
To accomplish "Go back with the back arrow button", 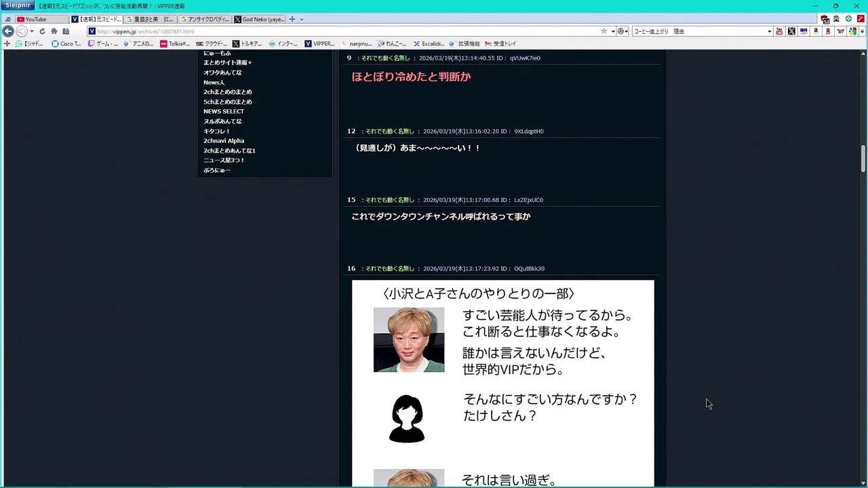I will [x=8, y=31].
